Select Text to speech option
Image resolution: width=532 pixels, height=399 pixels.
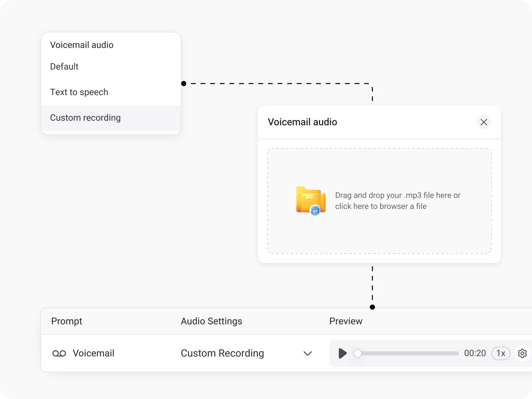(x=111, y=92)
